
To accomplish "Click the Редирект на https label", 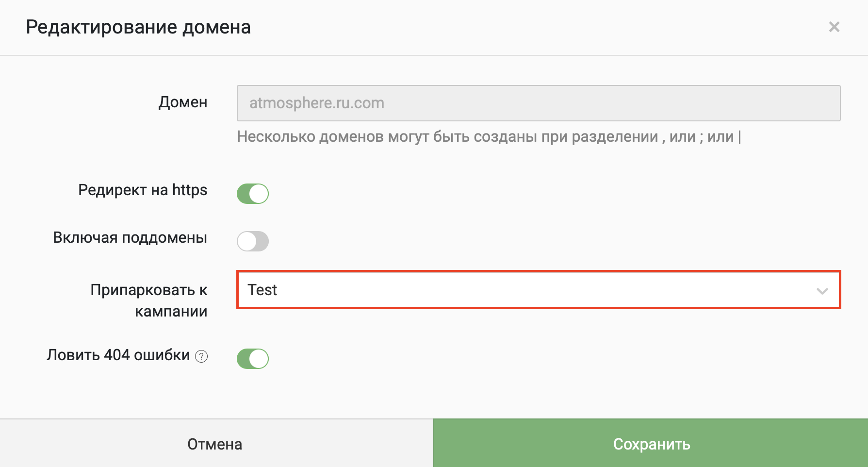I will 143,190.
